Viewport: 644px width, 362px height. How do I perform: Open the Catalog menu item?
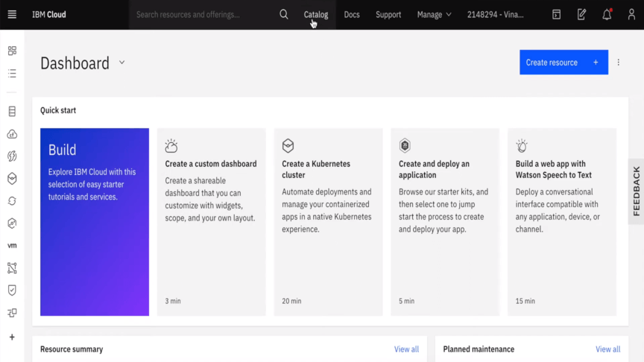316,14
